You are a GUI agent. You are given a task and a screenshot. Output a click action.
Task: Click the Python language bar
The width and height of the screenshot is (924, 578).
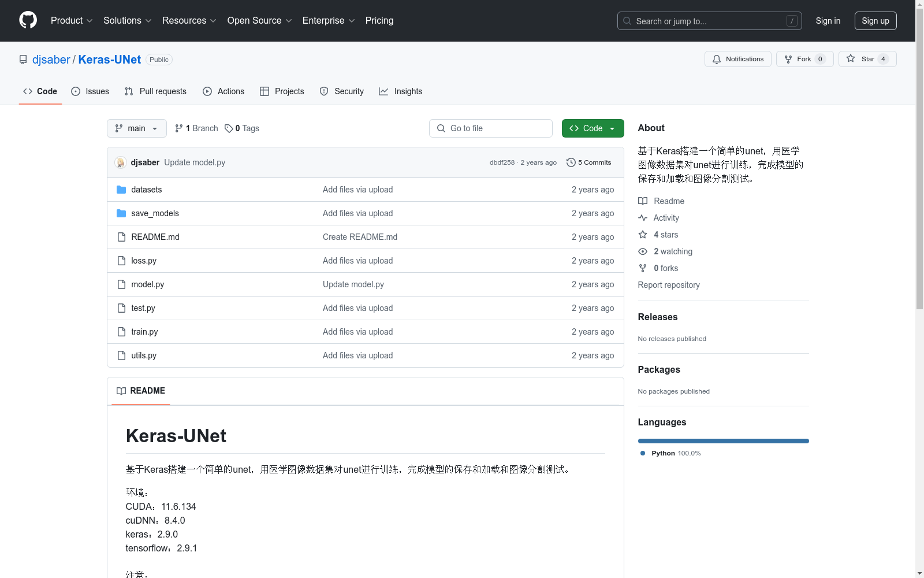(724, 441)
